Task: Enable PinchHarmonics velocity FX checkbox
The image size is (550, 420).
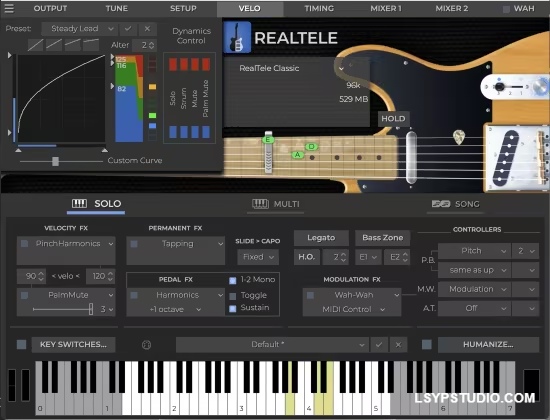Action: 25,244
